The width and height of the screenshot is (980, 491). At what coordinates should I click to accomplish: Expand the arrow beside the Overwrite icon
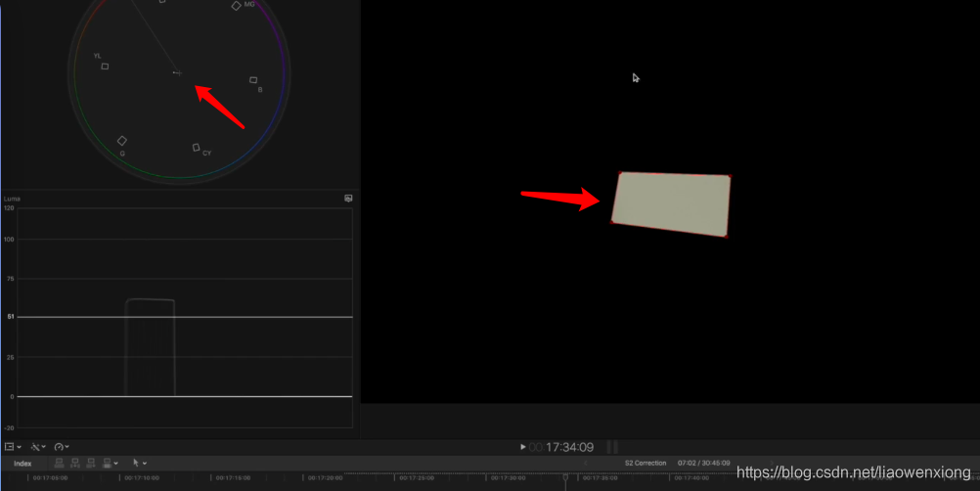[x=116, y=464]
